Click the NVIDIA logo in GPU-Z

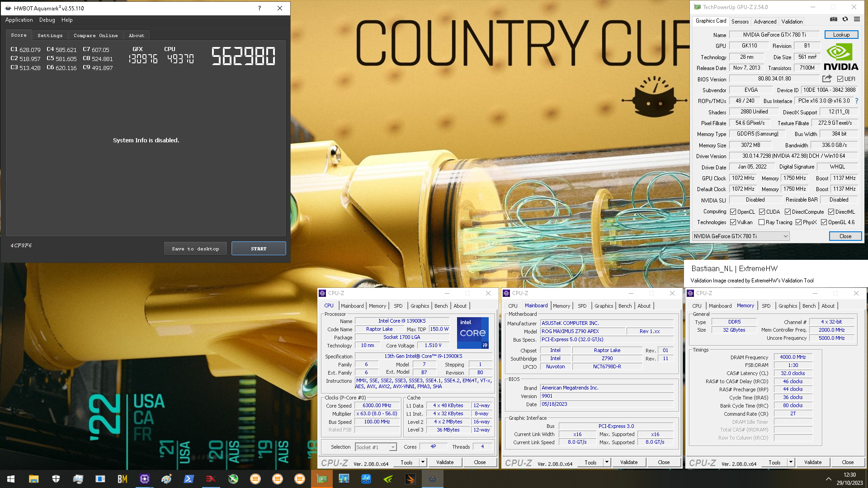(841, 57)
